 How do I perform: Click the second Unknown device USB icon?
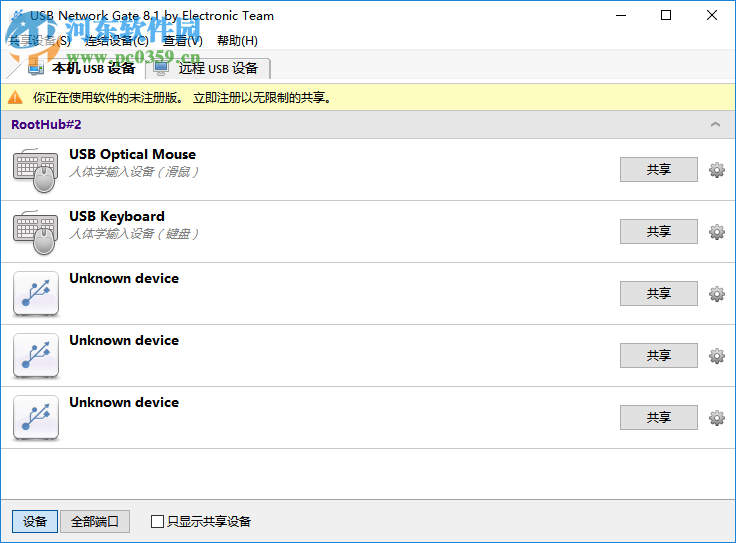pyautogui.click(x=36, y=356)
